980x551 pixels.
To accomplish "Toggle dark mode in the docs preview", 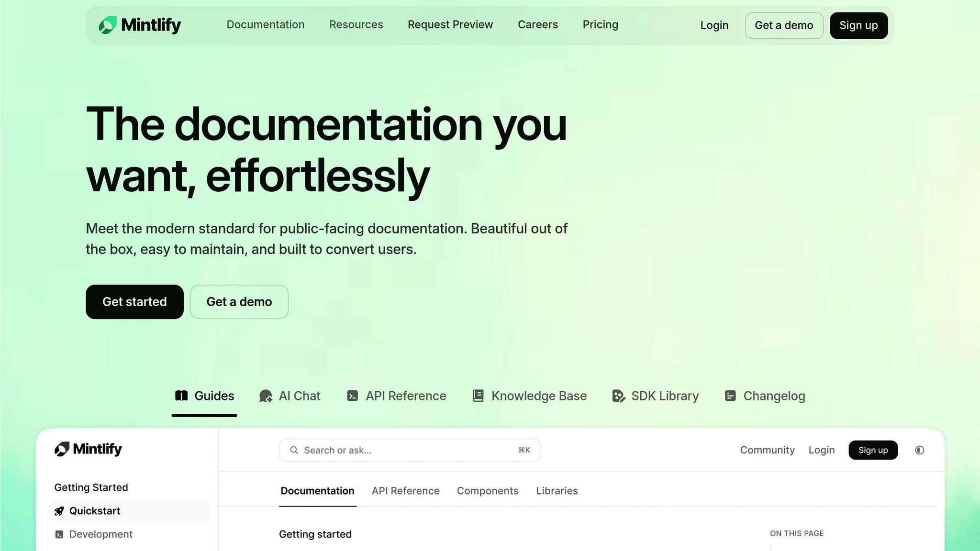I will [x=919, y=450].
